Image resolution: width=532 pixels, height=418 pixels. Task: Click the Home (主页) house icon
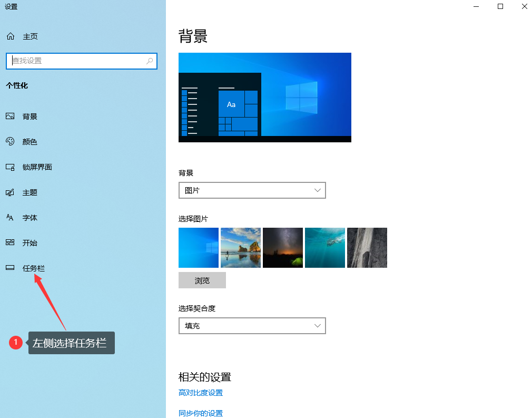10,36
